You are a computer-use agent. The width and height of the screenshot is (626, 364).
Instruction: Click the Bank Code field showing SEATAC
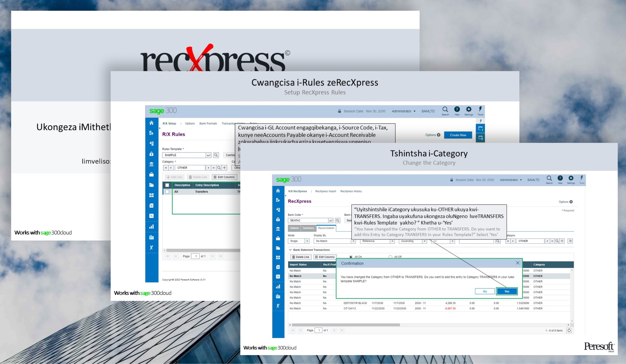(x=308, y=220)
